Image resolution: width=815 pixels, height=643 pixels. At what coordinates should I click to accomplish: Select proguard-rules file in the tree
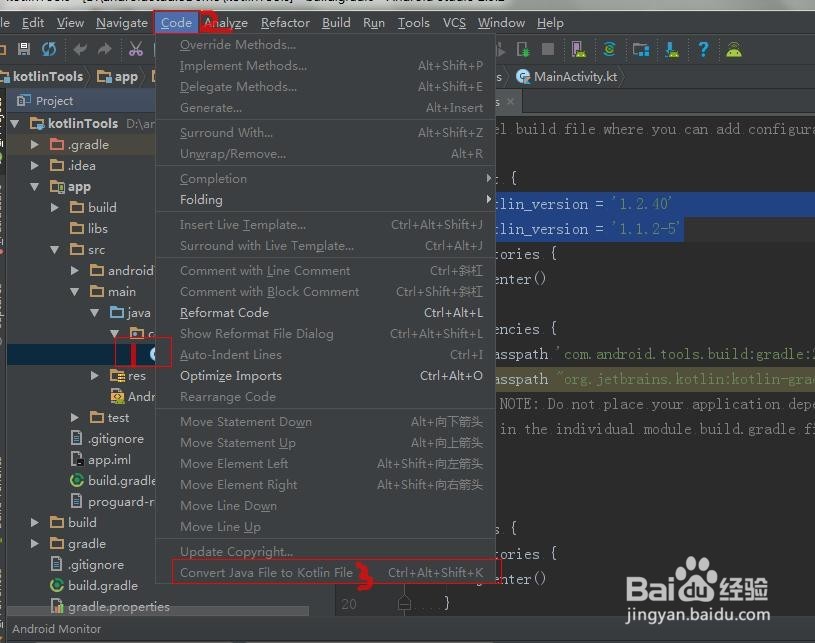click(x=113, y=502)
